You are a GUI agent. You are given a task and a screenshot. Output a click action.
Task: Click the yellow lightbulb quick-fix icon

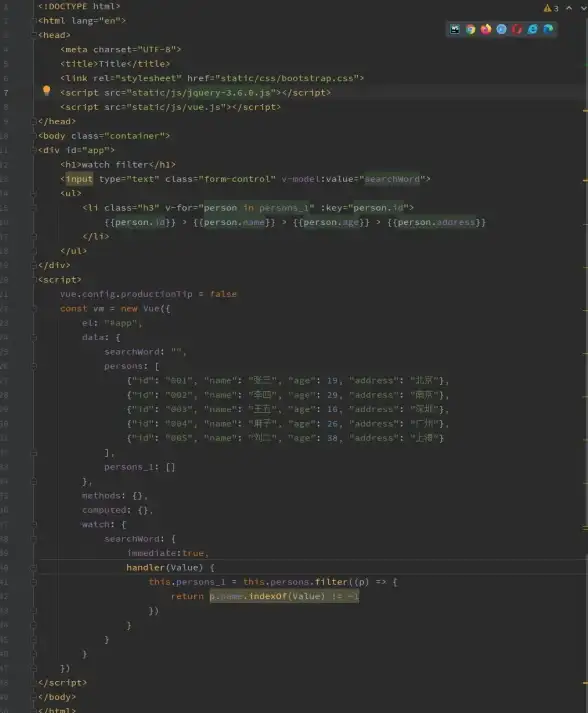[x=46, y=90]
